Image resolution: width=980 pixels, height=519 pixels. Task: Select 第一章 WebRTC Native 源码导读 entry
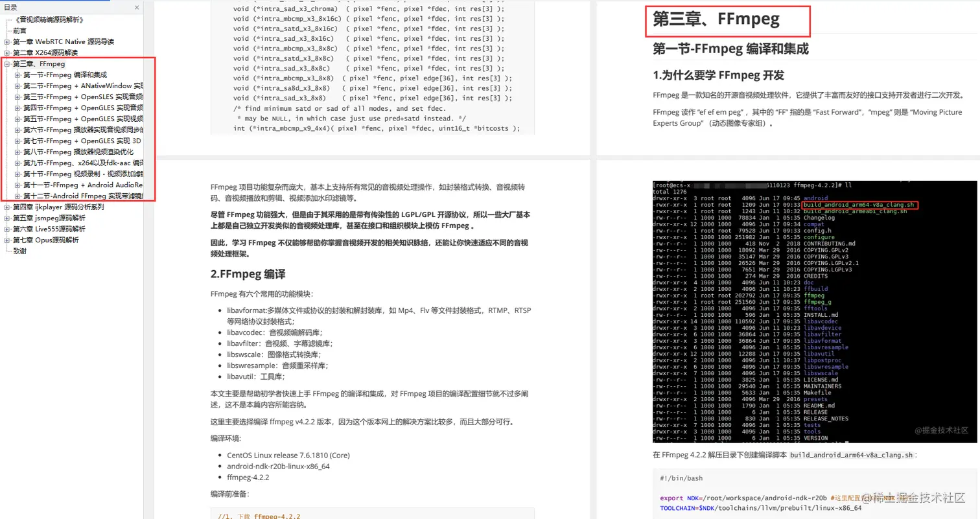pyautogui.click(x=64, y=41)
